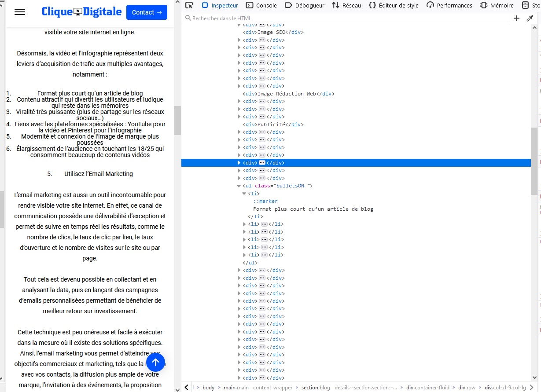Click the magnifier icon in the HTML search bar
The height and width of the screenshot is (392, 541).
tap(188, 18)
